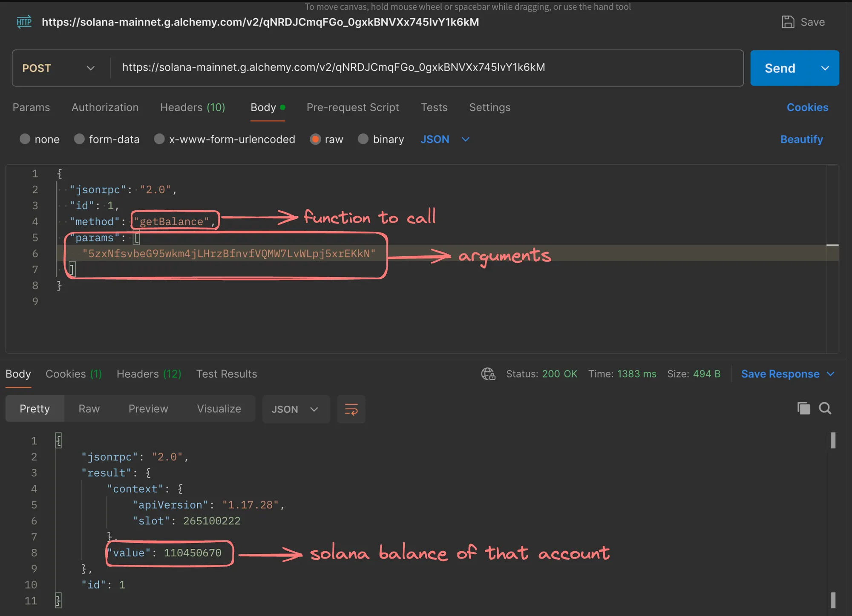Expand the Save Response chevron
The width and height of the screenshot is (852, 616).
coord(830,374)
